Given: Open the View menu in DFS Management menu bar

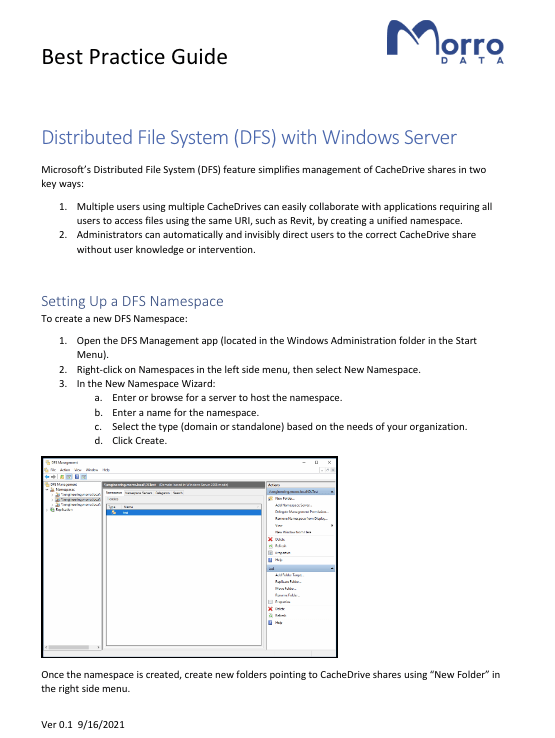Looking at the screenshot, I should coord(78,470).
